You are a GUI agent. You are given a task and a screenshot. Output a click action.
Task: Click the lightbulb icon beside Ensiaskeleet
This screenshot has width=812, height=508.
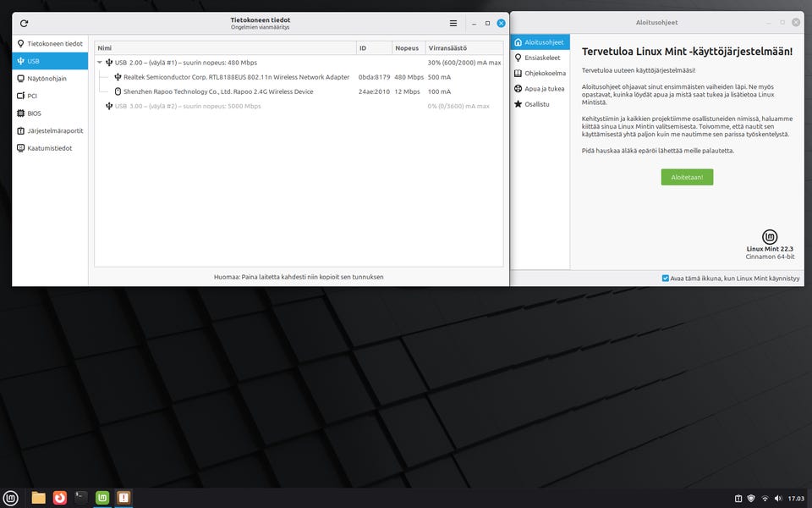tap(518, 58)
